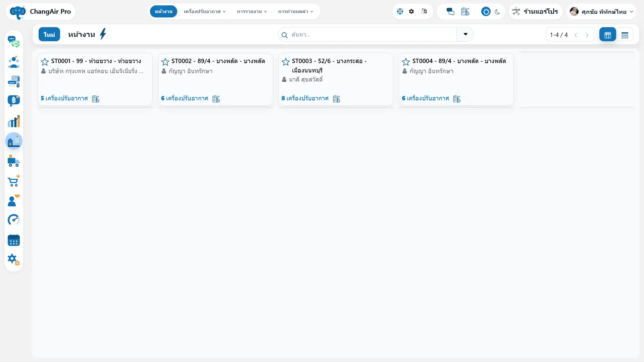The width and height of the screenshot is (644, 362).
Task: Open the customers group icon in sidebar
Action: click(14, 62)
